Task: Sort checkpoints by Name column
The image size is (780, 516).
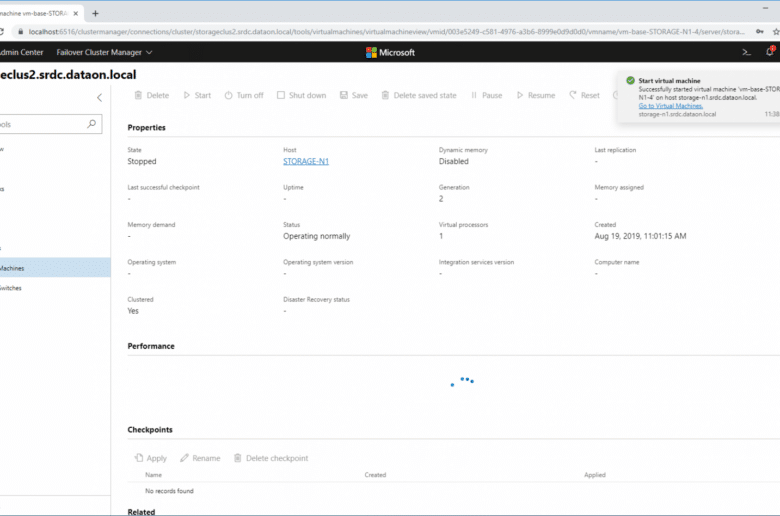Action: [153, 475]
